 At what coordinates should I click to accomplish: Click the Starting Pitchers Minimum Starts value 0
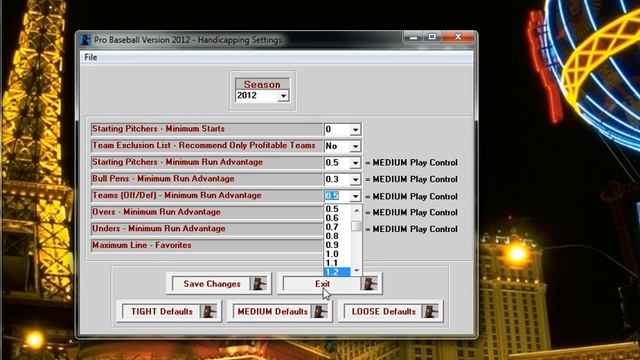pyautogui.click(x=337, y=130)
